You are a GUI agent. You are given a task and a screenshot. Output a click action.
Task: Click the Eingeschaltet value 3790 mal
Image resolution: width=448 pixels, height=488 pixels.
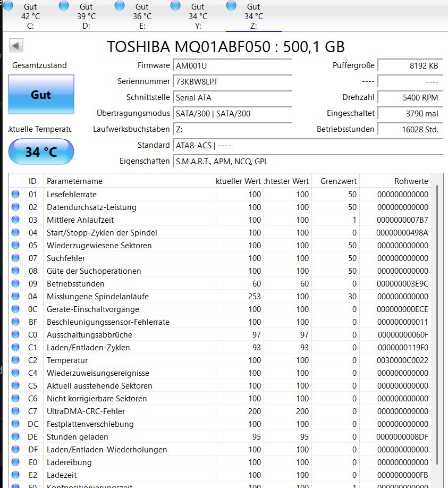click(410, 114)
